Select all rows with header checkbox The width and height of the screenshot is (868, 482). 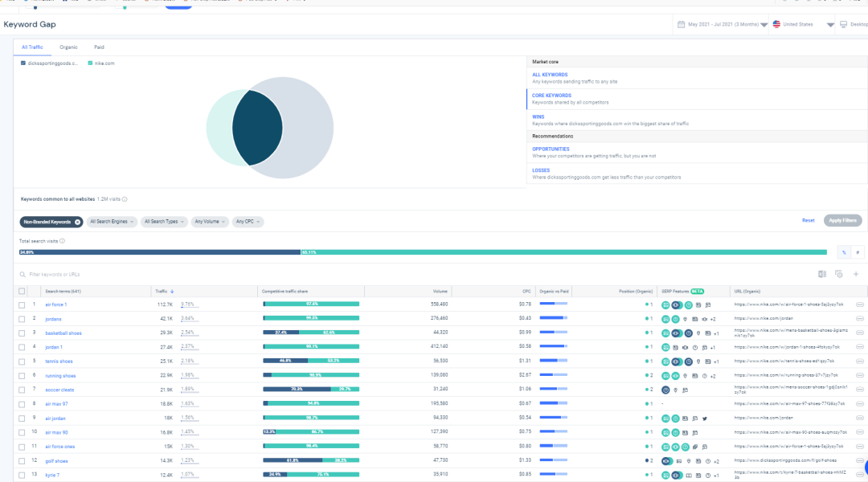pyautogui.click(x=23, y=291)
